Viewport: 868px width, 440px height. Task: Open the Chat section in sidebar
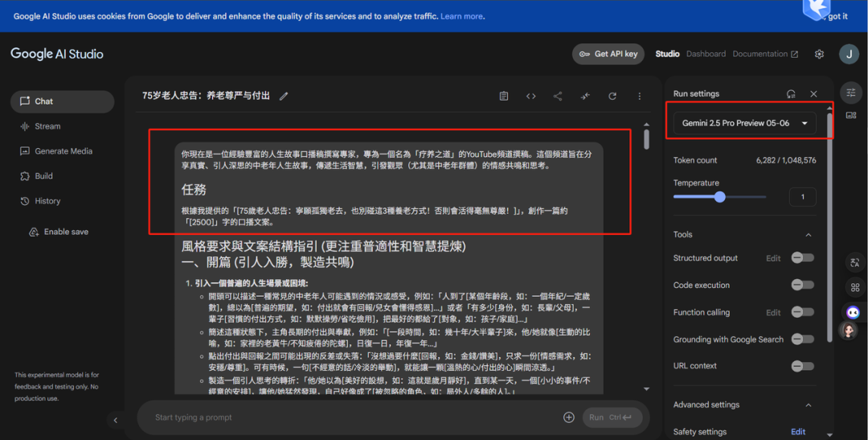pyautogui.click(x=62, y=101)
